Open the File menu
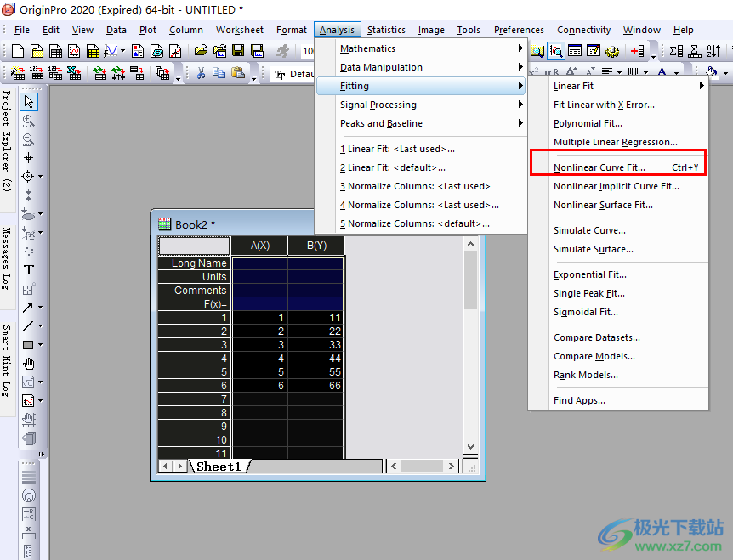This screenshot has width=733, height=560. click(x=21, y=30)
